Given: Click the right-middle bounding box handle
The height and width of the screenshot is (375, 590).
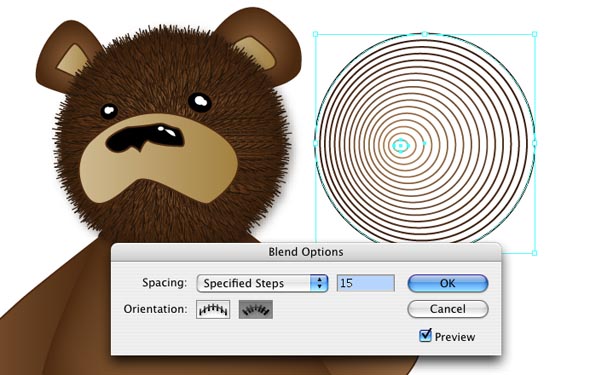Looking at the screenshot, I should coord(534,143).
